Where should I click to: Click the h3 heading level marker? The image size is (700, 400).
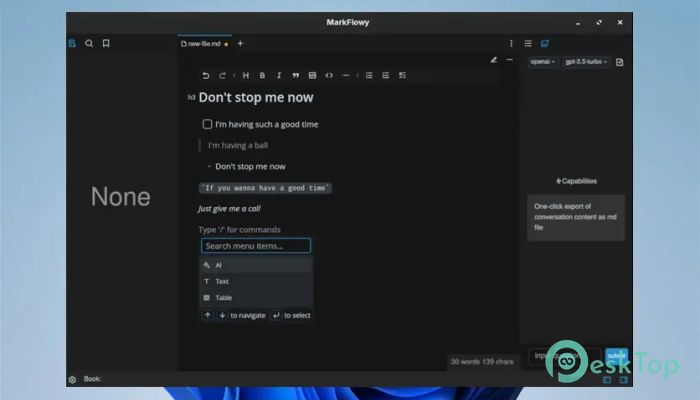191,97
